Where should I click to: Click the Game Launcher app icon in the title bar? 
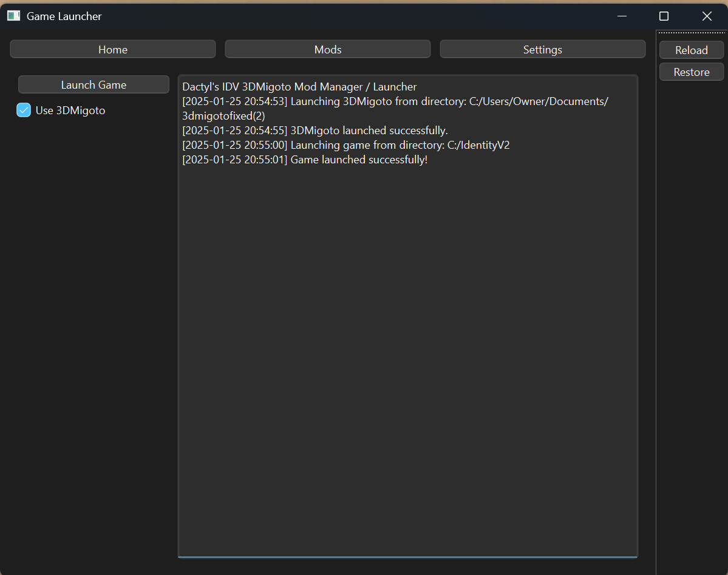[13, 16]
